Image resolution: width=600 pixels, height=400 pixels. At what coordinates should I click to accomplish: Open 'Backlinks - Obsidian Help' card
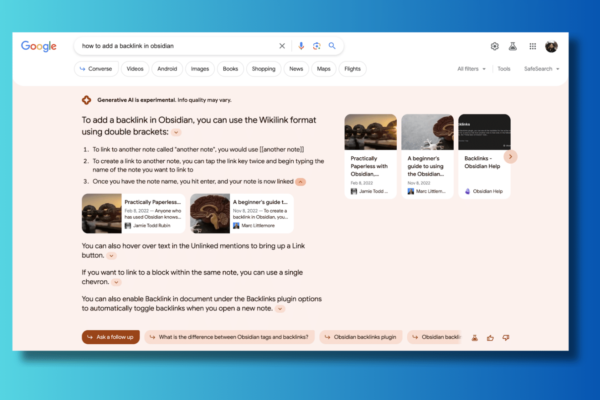[484, 156]
